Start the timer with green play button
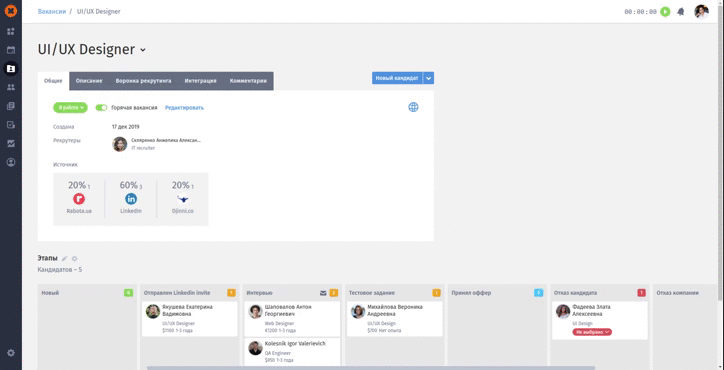724x370 pixels. (665, 12)
